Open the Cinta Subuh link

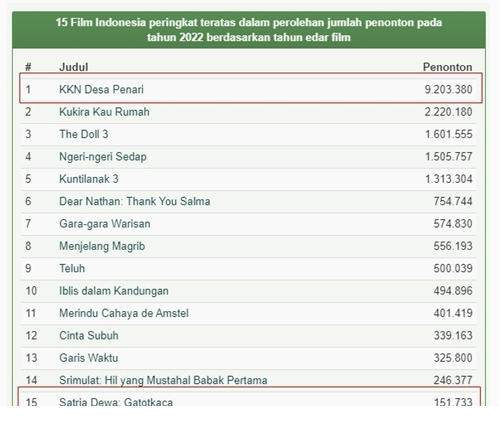(x=89, y=335)
